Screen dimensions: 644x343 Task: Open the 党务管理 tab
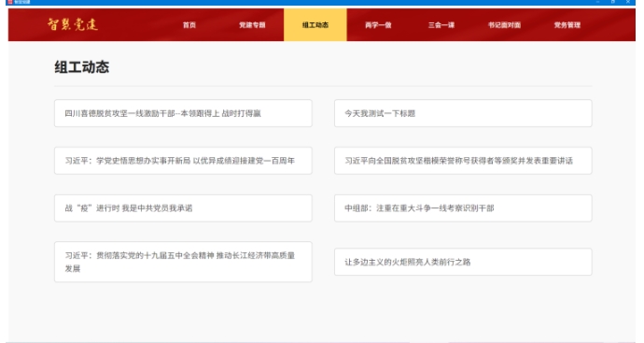pyautogui.click(x=567, y=25)
